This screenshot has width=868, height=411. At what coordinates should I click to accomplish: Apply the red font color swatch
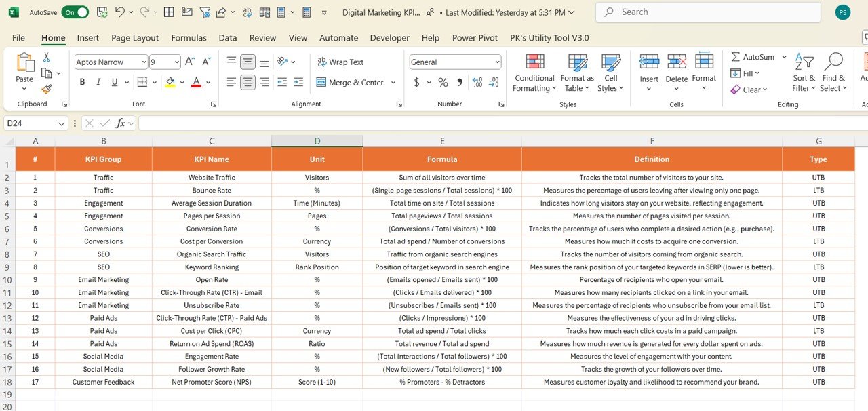coord(197,82)
